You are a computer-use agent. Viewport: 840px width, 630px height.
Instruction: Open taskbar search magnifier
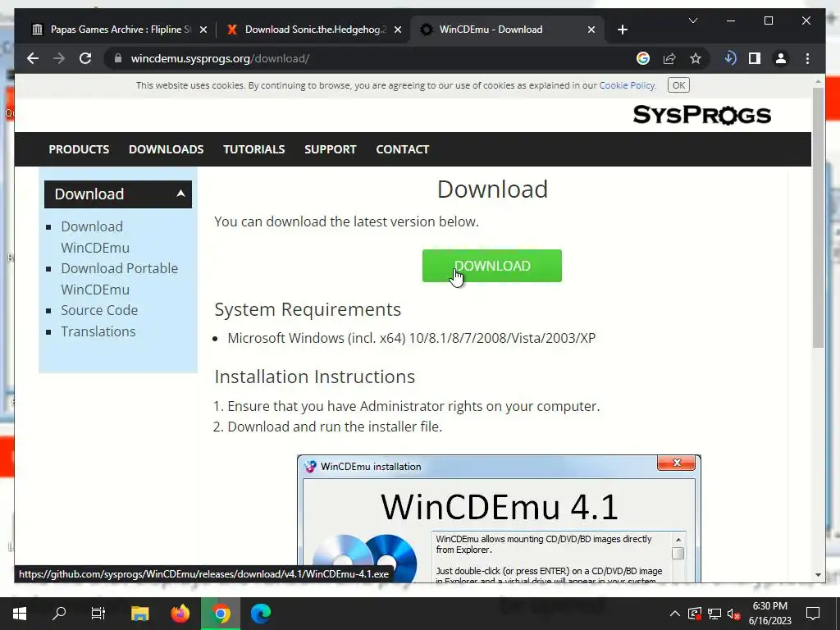pos(59,614)
